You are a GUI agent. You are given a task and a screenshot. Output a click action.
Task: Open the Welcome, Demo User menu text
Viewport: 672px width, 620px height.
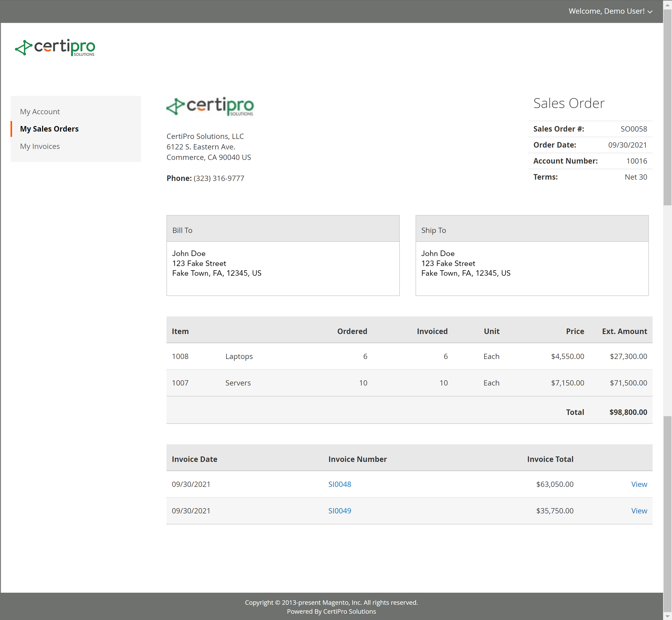coord(606,11)
